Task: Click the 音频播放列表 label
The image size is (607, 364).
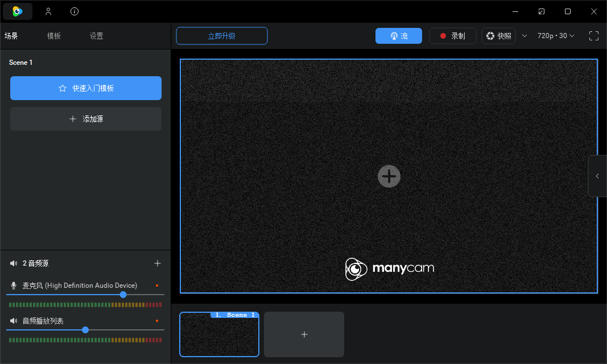Action: [x=43, y=321]
